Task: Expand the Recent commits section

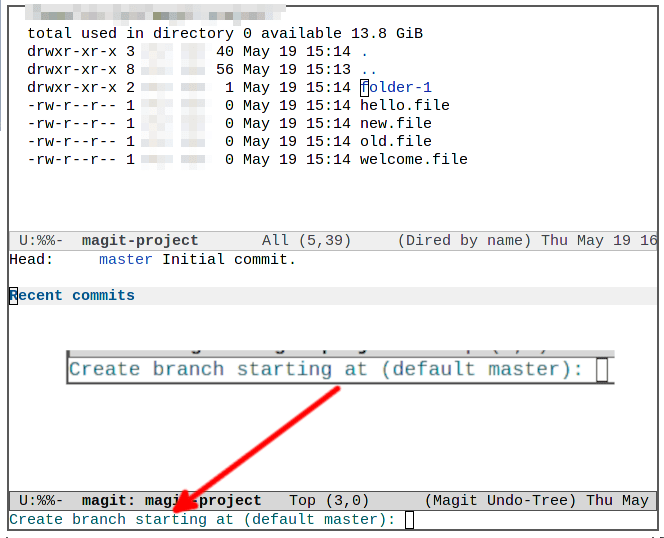Action: [x=72, y=295]
